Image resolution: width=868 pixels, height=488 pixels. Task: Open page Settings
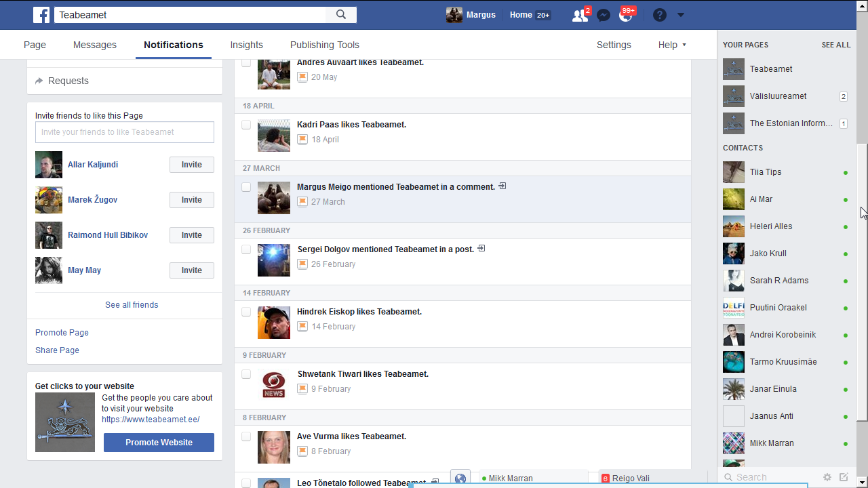click(614, 45)
